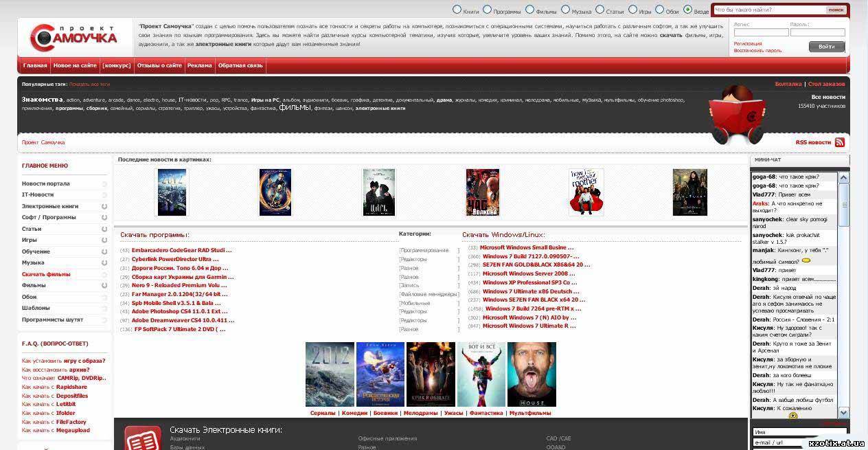Screen dimensions: 868x450
Task: Click the red e-book icon
Action: pos(142,438)
